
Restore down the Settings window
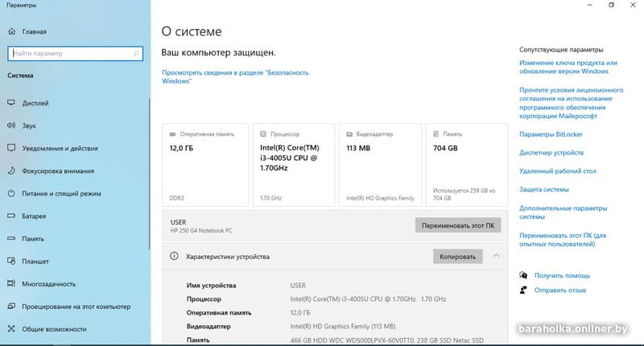pos(612,5)
